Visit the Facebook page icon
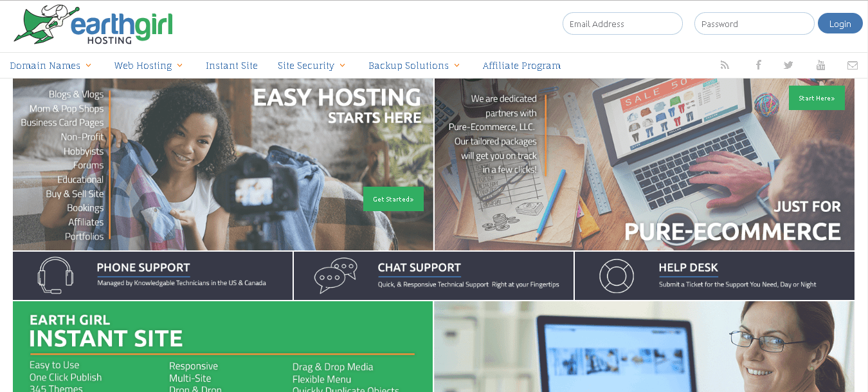The width and height of the screenshot is (868, 392). (x=759, y=65)
